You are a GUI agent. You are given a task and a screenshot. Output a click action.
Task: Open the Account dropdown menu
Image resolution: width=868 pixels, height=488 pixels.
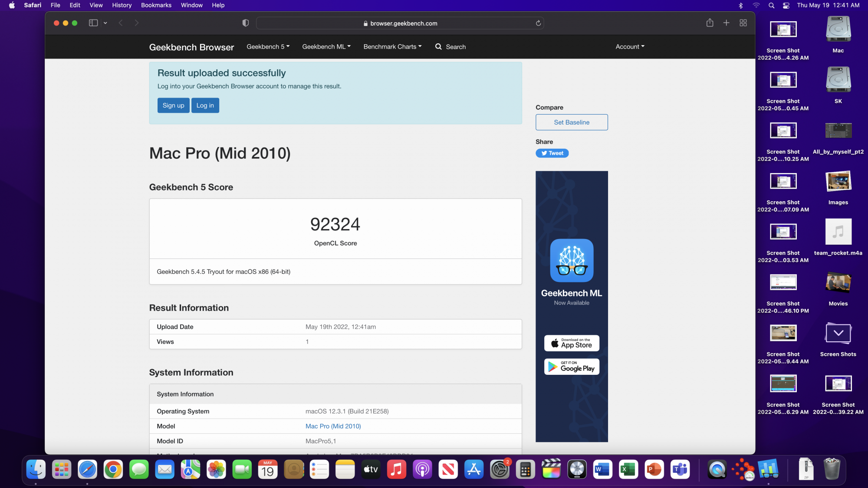pos(630,47)
